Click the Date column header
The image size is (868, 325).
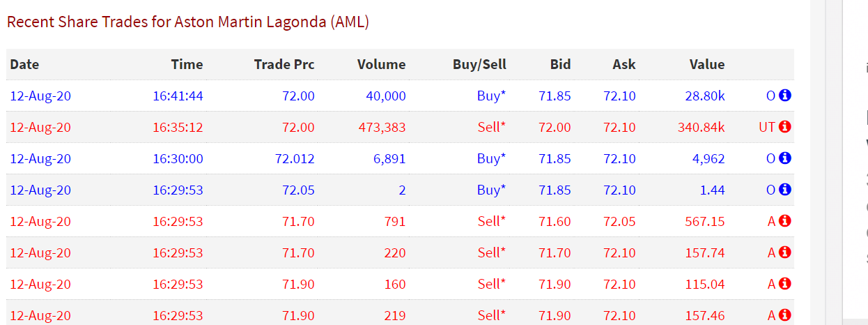tap(24, 64)
